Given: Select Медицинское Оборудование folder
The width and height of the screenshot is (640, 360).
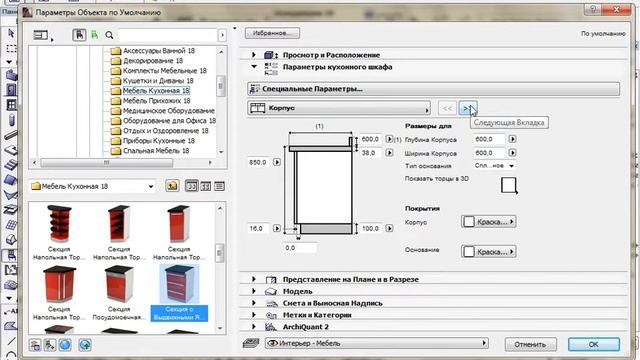Looking at the screenshot, I should (x=169, y=111).
